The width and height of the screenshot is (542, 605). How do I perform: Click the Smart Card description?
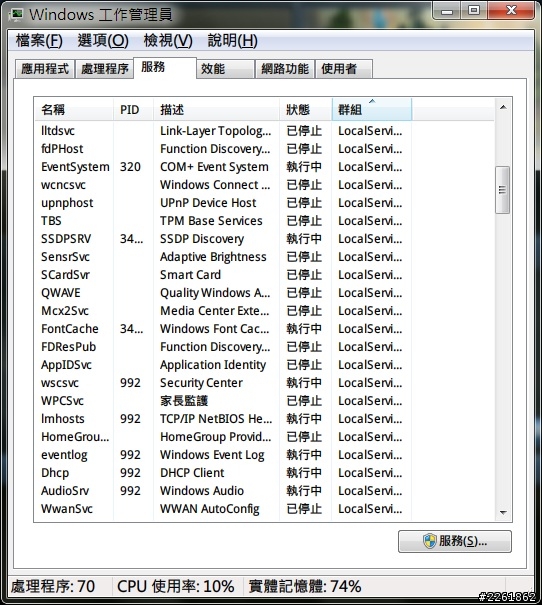[x=190, y=275]
